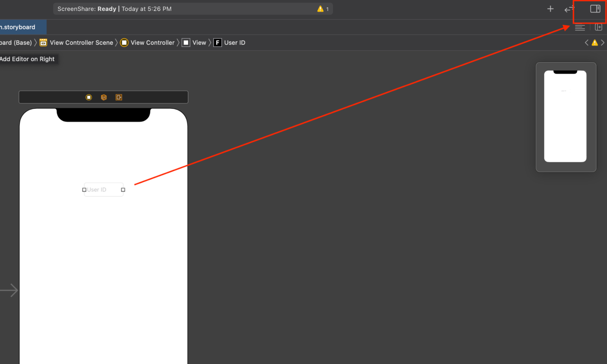The image size is (607, 364).
Task: Open the View breadcrumb item
Action: coord(199,43)
